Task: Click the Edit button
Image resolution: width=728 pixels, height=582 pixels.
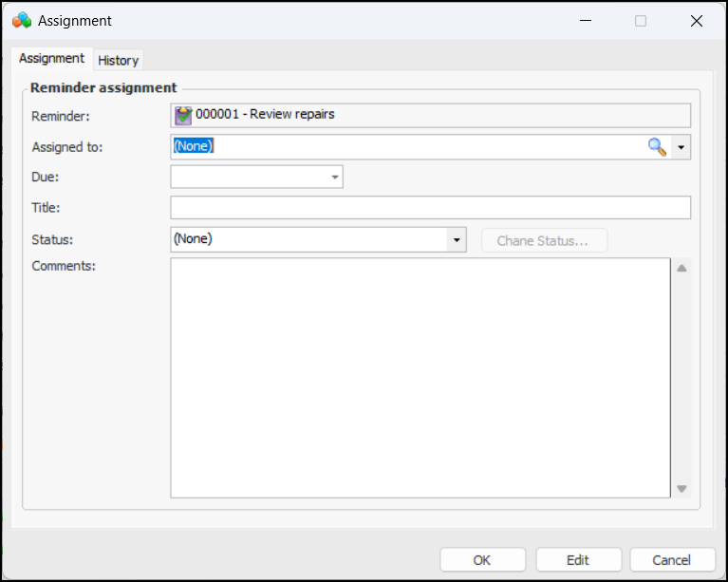Action: pos(578,560)
